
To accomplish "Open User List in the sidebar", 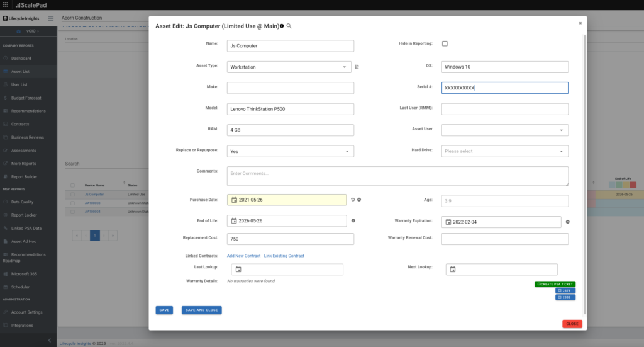I will pos(19,84).
